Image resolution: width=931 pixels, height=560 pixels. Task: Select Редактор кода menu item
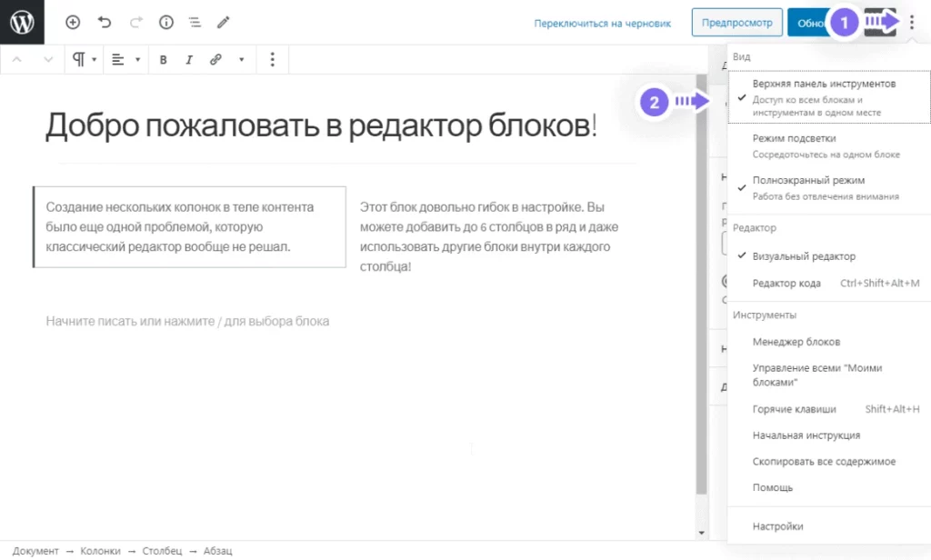pyautogui.click(x=786, y=284)
